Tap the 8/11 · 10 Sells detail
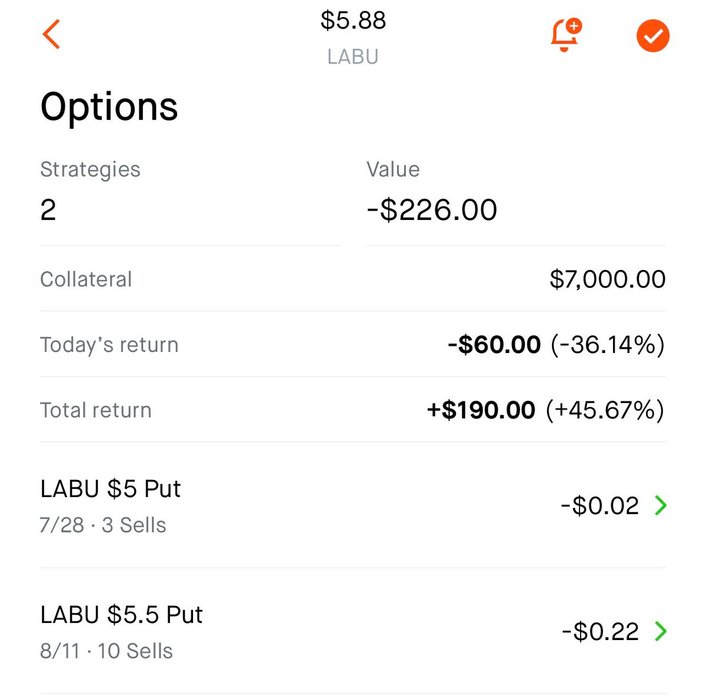This screenshot has height=700, width=706. tap(106, 651)
